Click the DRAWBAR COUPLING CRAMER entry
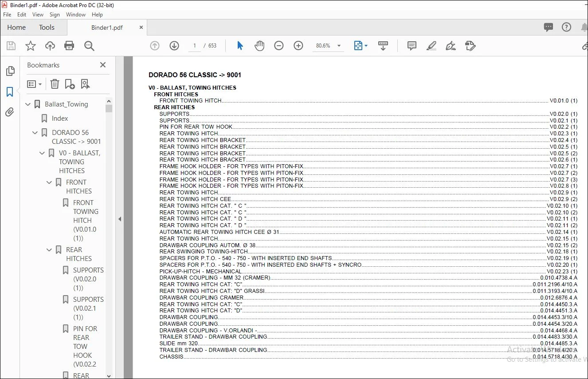Screen dimensions: 588x379 point(368,297)
